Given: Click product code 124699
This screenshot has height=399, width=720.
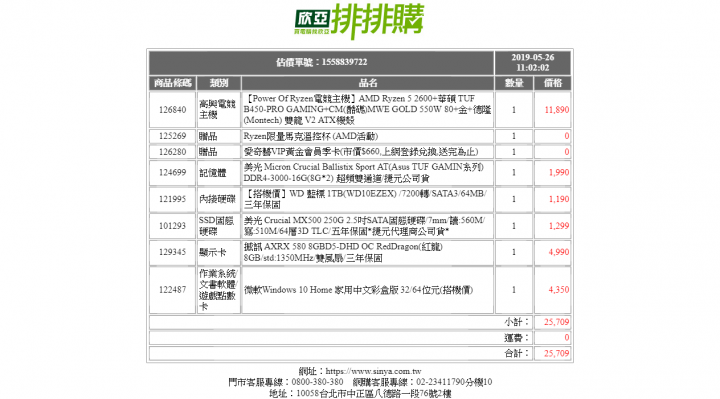Looking at the screenshot, I should pyautogui.click(x=173, y=173).
